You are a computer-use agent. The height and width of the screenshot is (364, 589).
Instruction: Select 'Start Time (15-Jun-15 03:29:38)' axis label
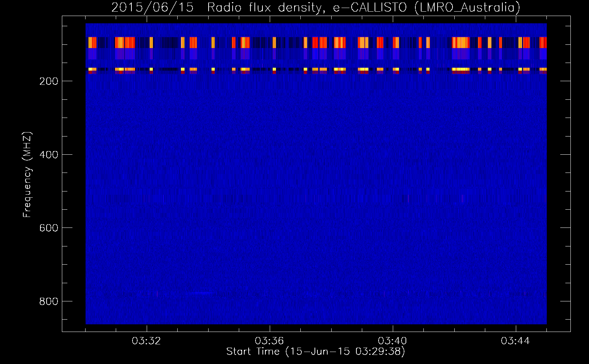click(x=316, y=352)
